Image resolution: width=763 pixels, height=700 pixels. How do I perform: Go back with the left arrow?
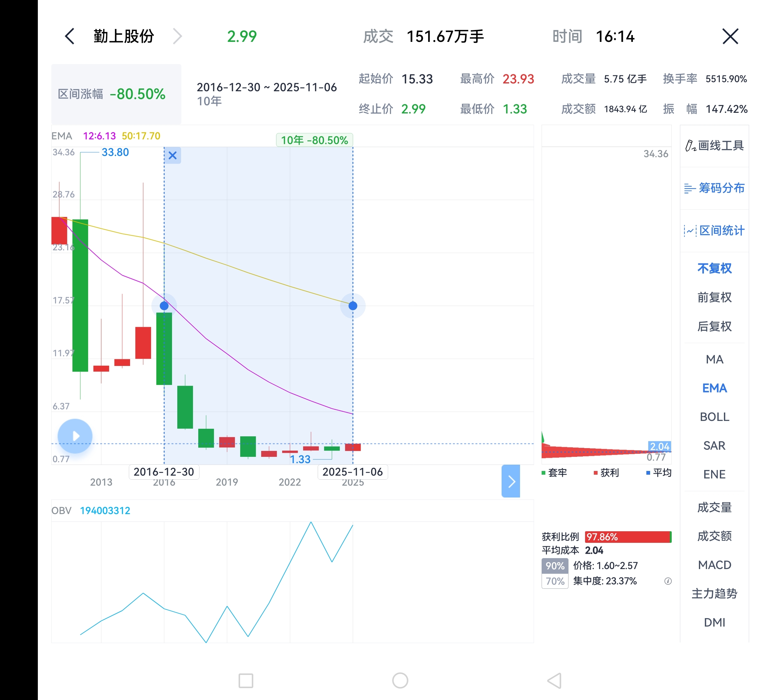pos(70,36)
